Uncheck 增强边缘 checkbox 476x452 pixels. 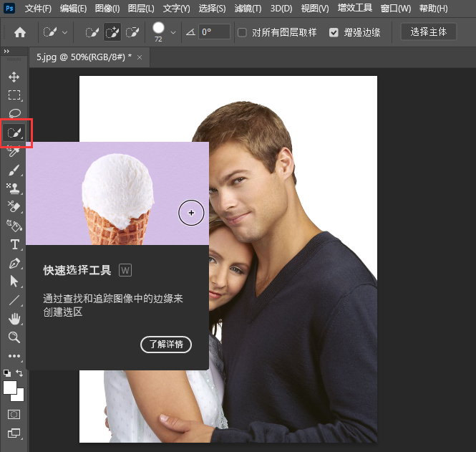click(334, 32)
